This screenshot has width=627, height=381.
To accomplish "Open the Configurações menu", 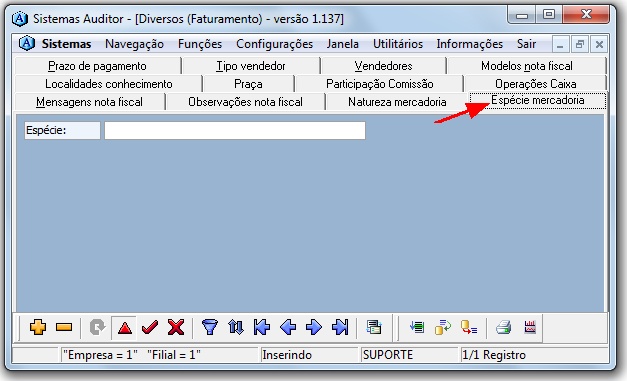I will pos(274,44).
